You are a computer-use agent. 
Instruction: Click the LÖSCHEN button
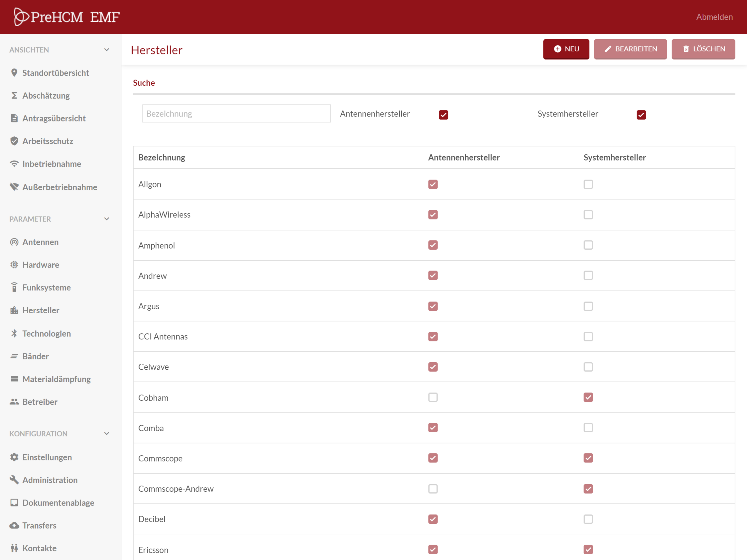pos(703,49)
